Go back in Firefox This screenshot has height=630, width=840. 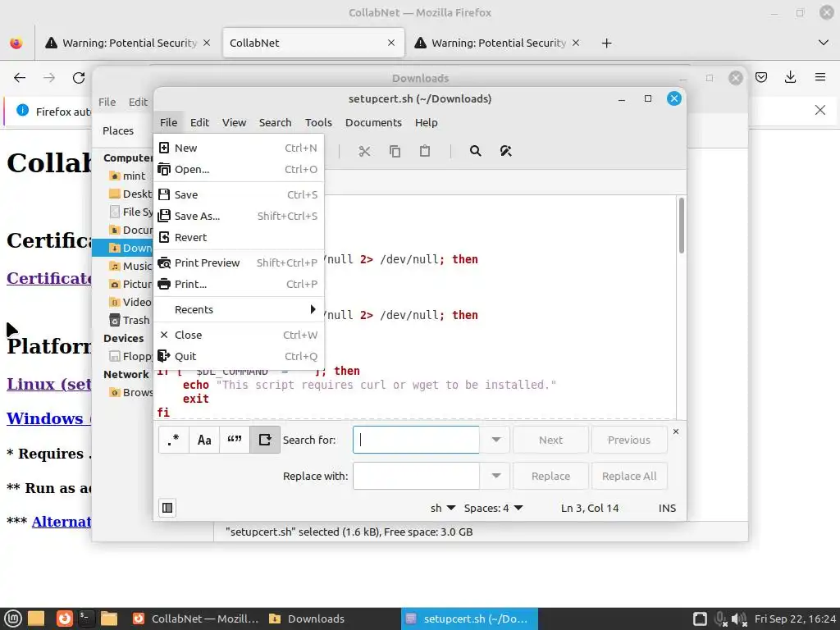[20, 78]
